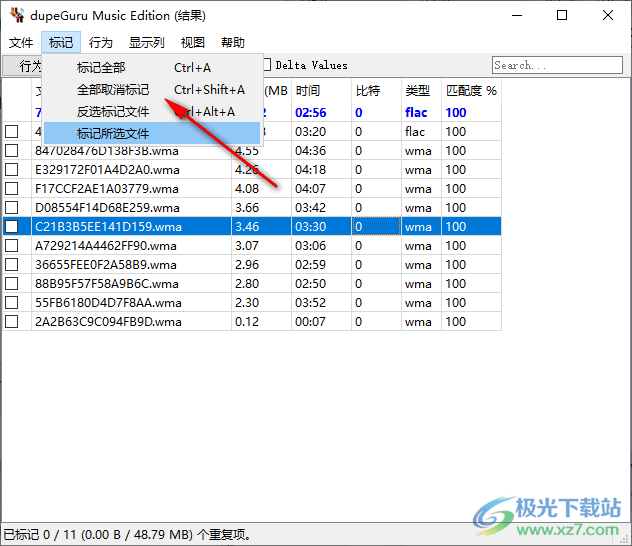Screen dimensions: 632x546
Task: Pick the highlighted 标记所选文件 menu item
Action: click(x=112, y=133)
